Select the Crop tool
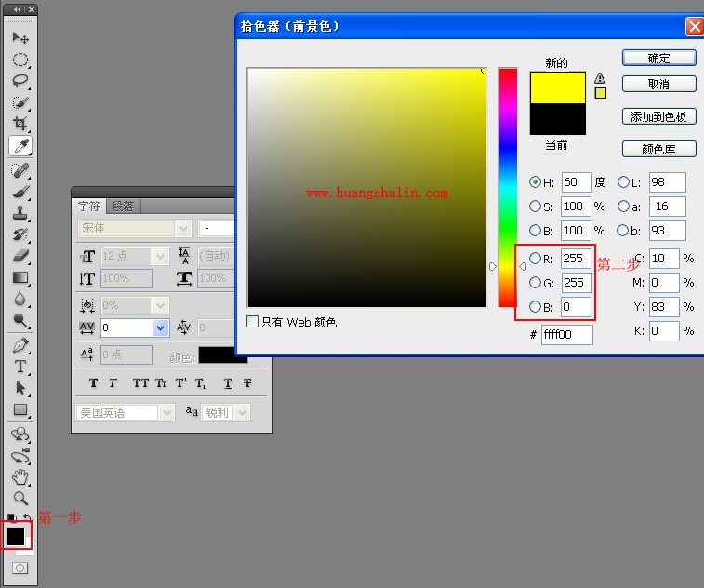The height and width of the screenshot is (588, 704). click(x=20, y=124)
